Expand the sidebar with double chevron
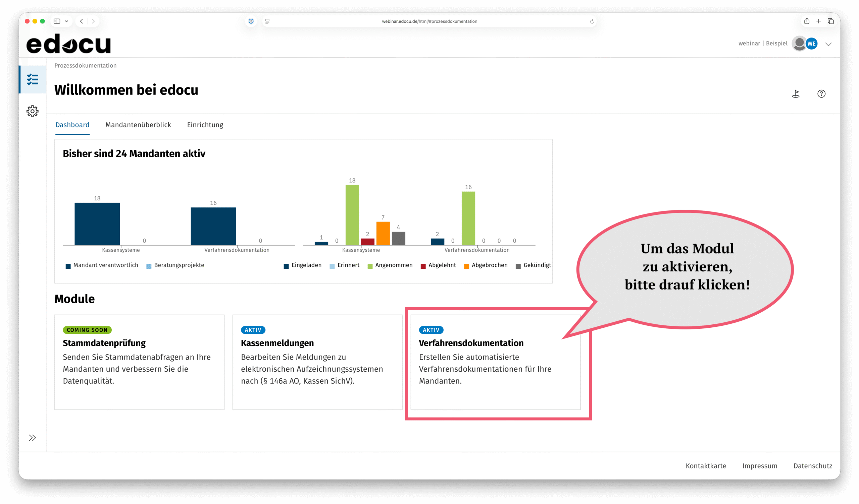 [x=33, y=438]
